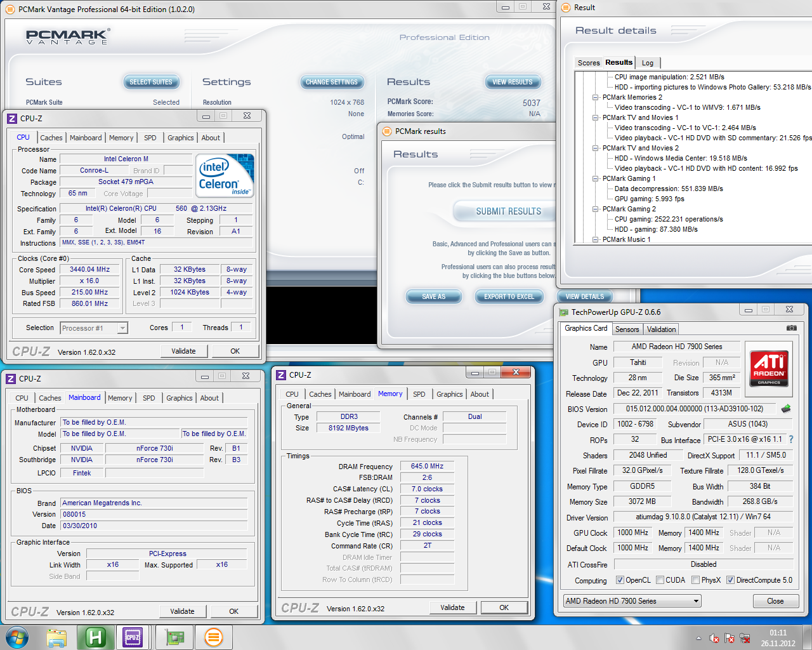Viewport: 812px width, 650px height.
Task: Click the camera screenshot icon in GPU-Z
Action: pyautogui.click(x=792, y=328)
